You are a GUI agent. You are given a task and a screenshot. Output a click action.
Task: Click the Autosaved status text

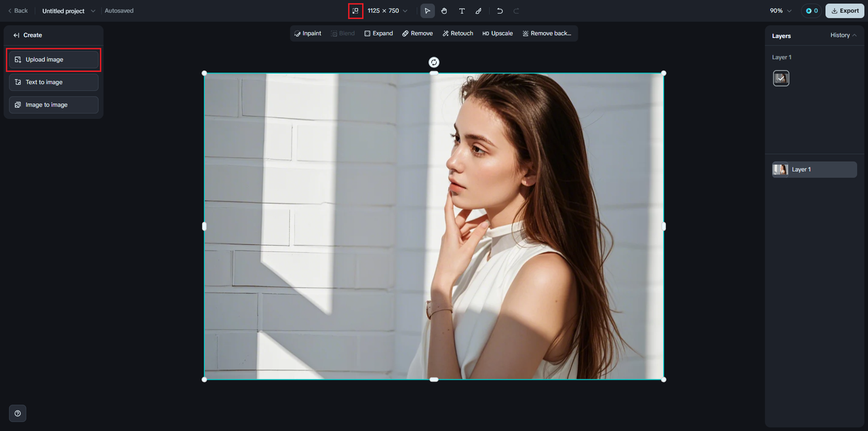tap(119, 11)
